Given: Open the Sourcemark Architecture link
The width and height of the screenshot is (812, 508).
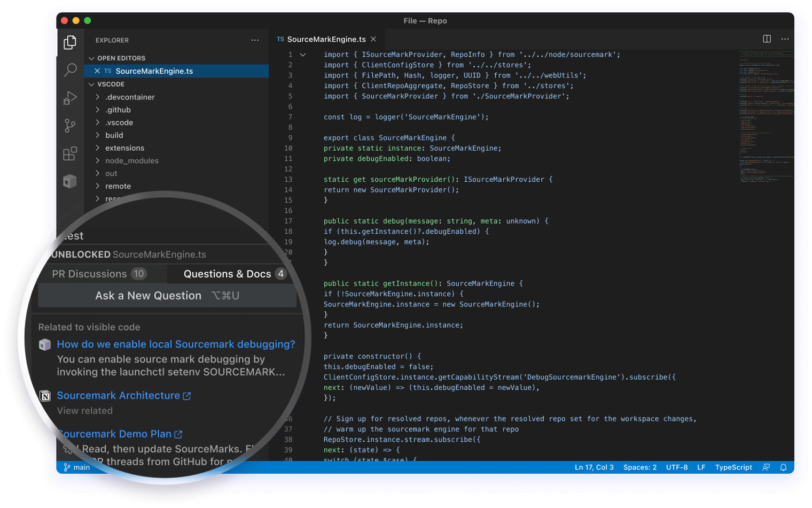Looking at the screenshot, I should (119, 396).
